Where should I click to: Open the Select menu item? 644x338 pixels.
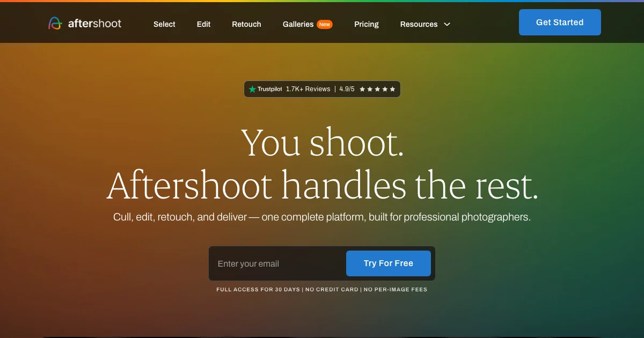164,24
